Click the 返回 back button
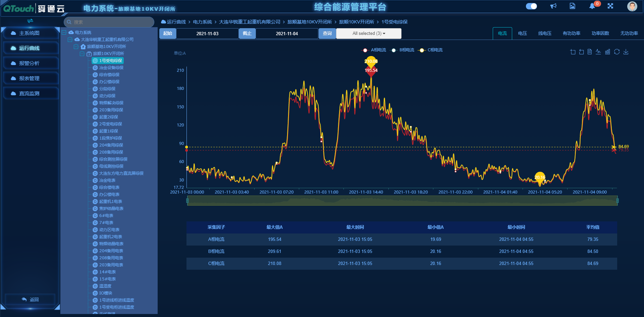The height and width of the screenshot is (317, 644). [x=30, y=300]
